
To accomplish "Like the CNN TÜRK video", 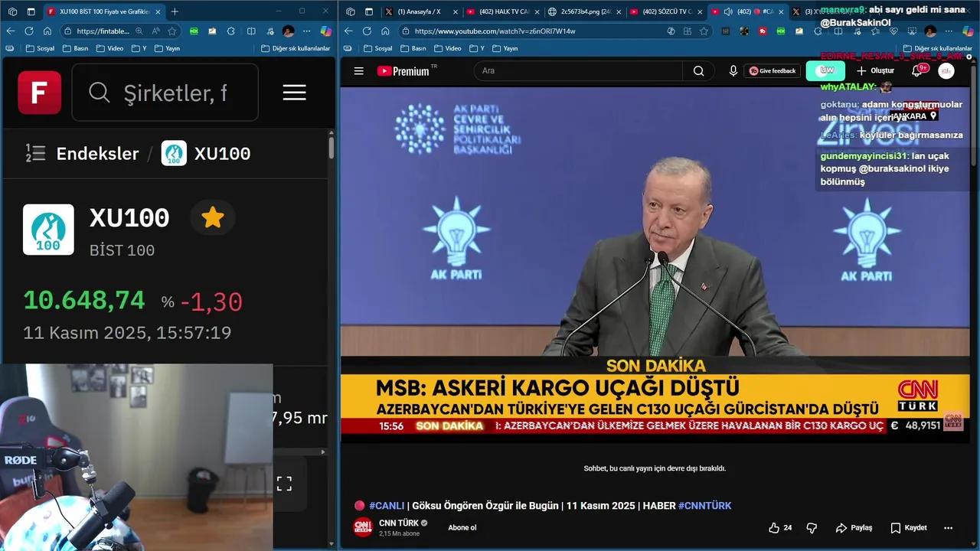I will (780, 527).
